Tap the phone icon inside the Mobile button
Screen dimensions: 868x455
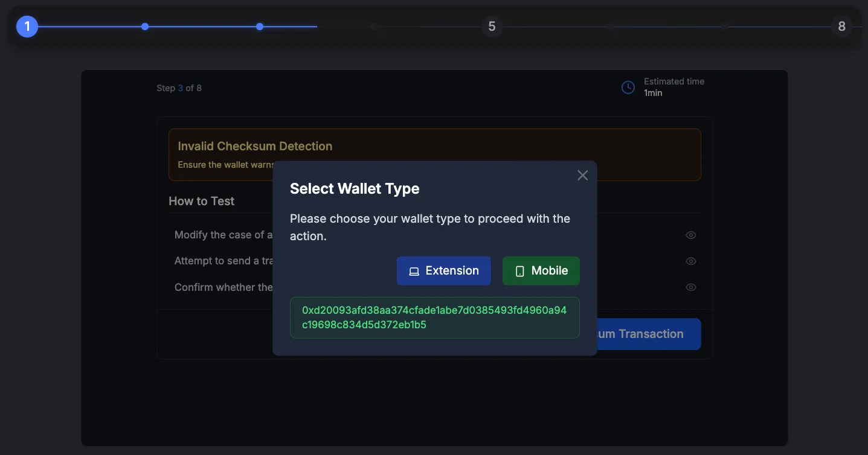click(x=520, y=270)
